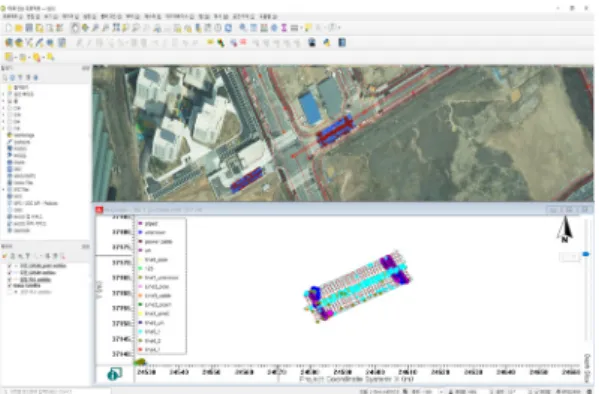
Task: Open the New Print Layout tool
Action: 39,28
